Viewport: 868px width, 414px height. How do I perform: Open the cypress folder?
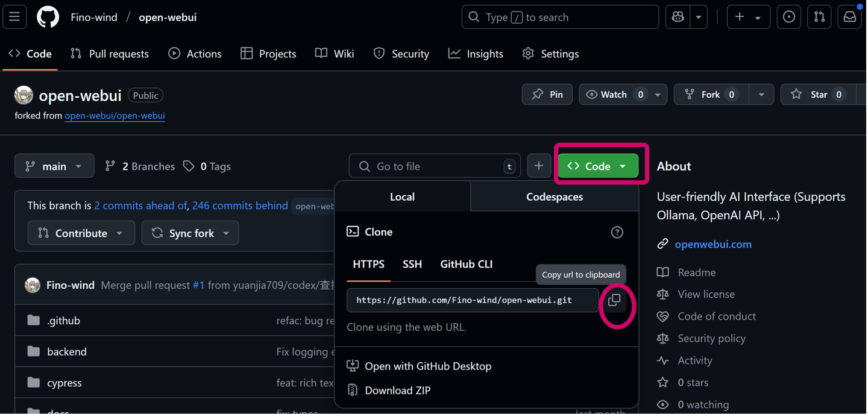[x=64, y=383]
